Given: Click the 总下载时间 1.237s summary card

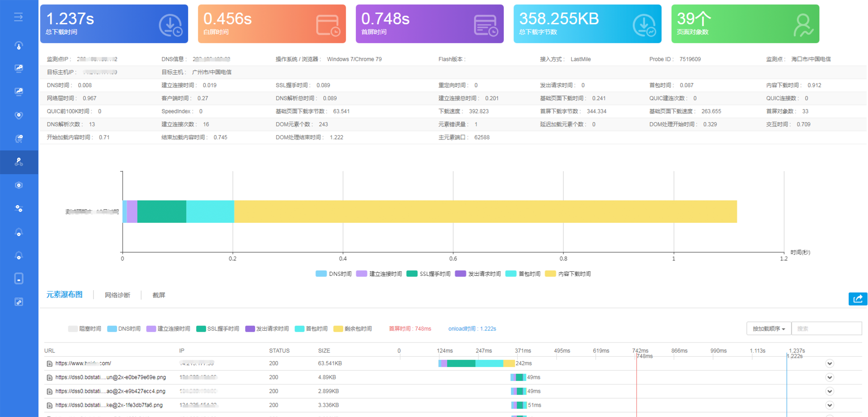Looking at the screenshot, I should (114, 24).
